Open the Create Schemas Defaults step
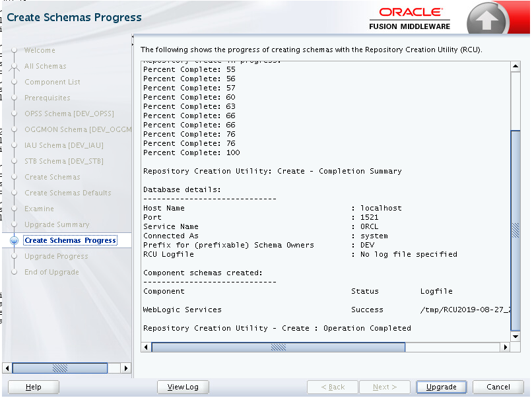Image resolution: width=532 pixels, height=398 pixels. (68, 193)
